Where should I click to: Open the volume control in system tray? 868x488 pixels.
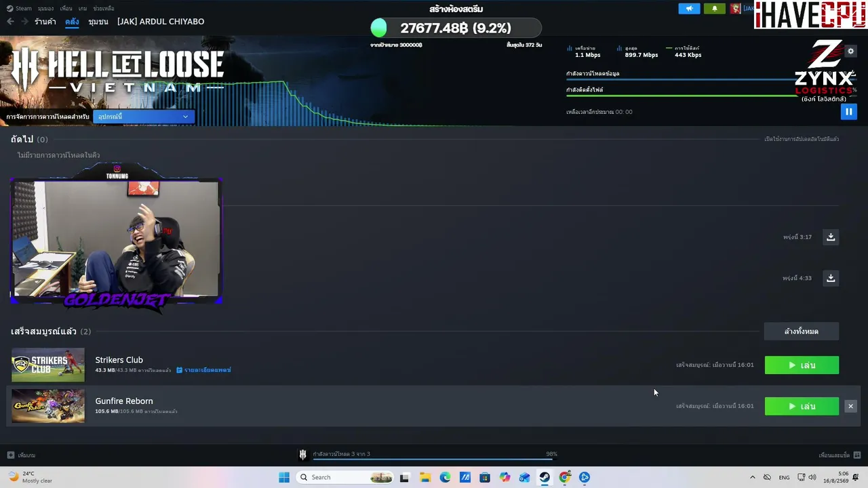pos(812,477)
